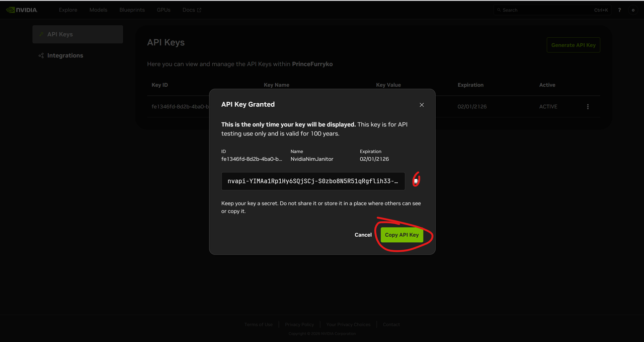Click the dialog expiration date 02/01/2126

click(x=374, y=159)
